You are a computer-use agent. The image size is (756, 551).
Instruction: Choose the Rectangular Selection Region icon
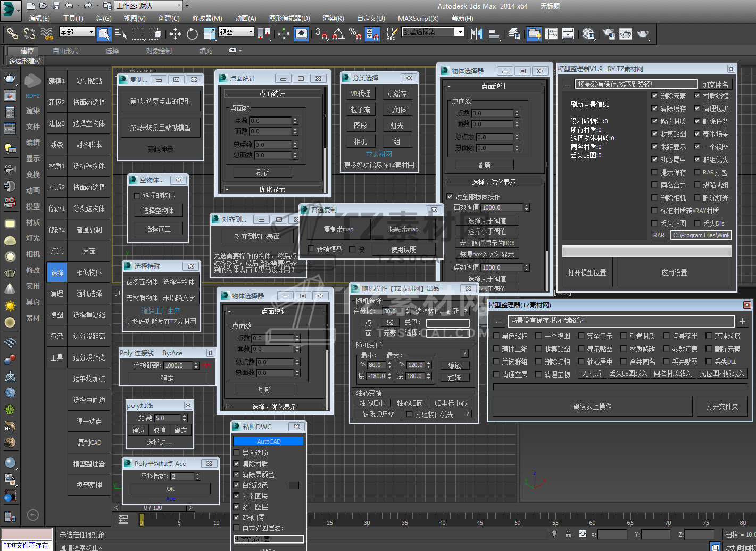tap(138, 34)
